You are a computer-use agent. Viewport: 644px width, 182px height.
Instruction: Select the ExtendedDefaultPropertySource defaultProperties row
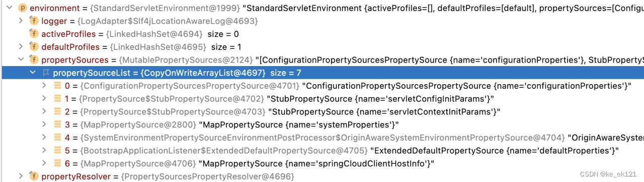tap(322, 150)
